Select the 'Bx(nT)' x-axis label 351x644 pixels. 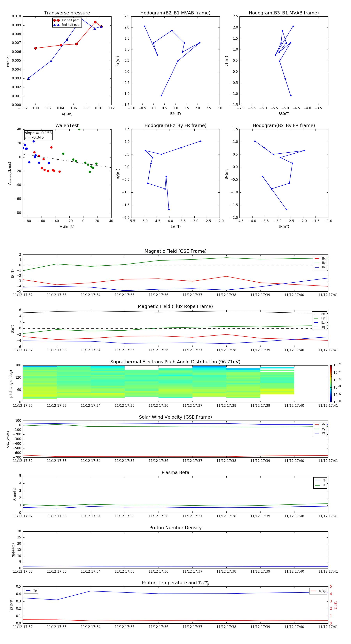pyautogui.click(x=284, y=227)
